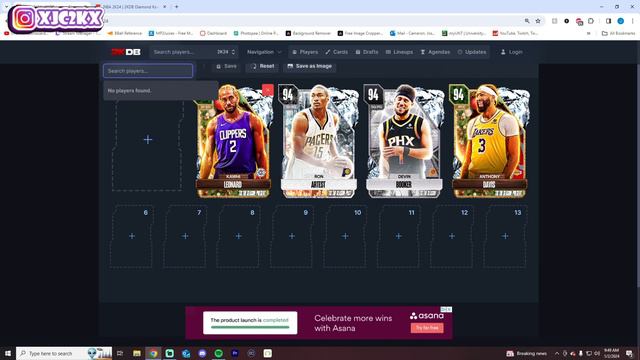Switch to Chrome on the taskbar
The width and height of the screenshot is (640, 360).
click(x=153, y=353)
